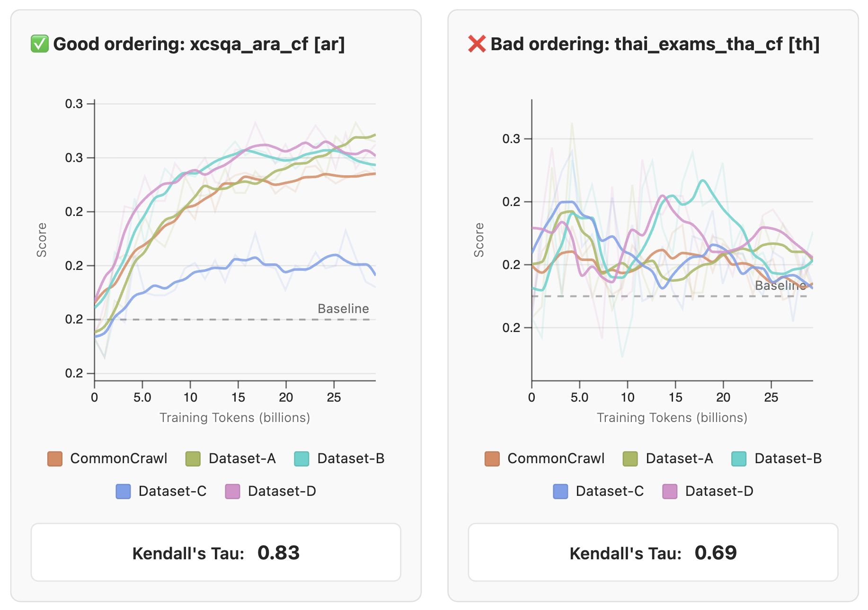Click the red X icon beside Bad ordering

tap(477, 44)
